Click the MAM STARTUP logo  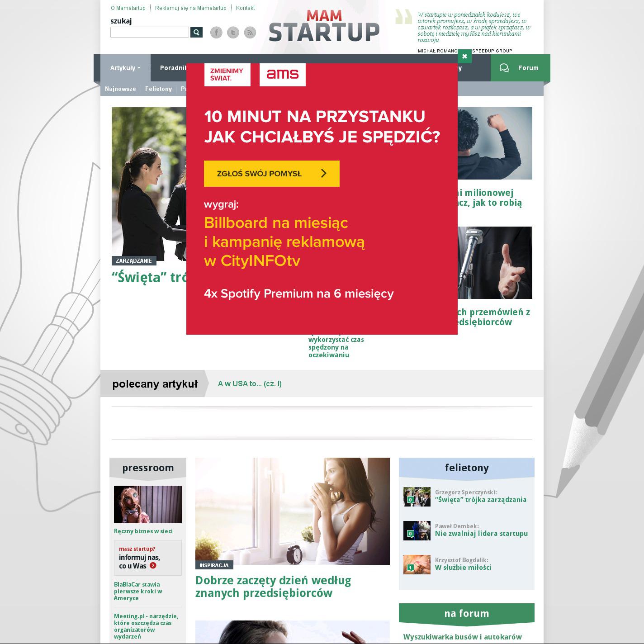click(x=324, y=26)
